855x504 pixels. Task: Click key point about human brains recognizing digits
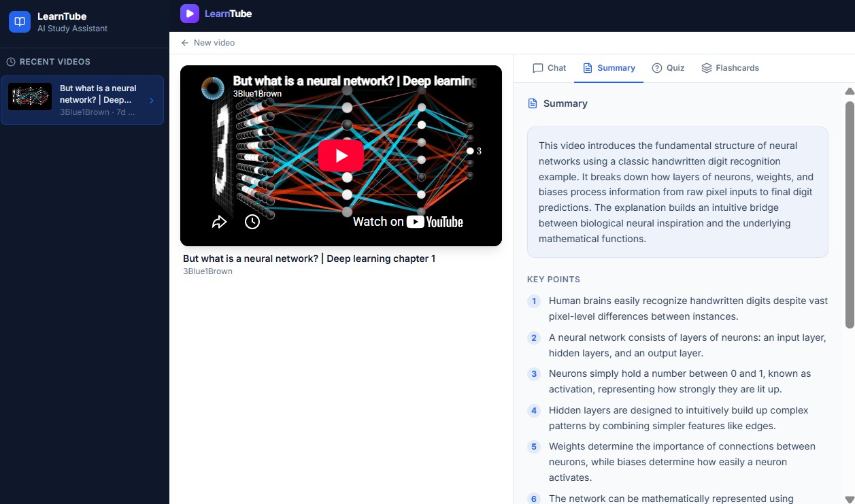(688, 309)
